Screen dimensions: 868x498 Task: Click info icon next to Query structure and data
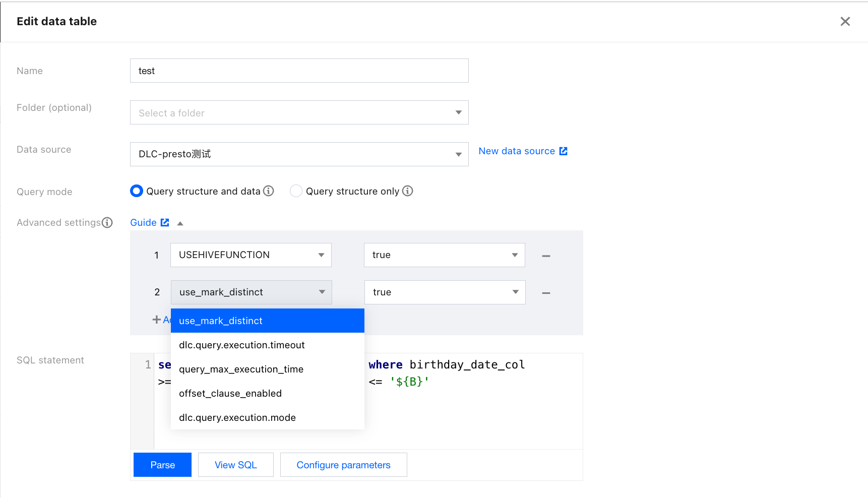click(269, 191)
